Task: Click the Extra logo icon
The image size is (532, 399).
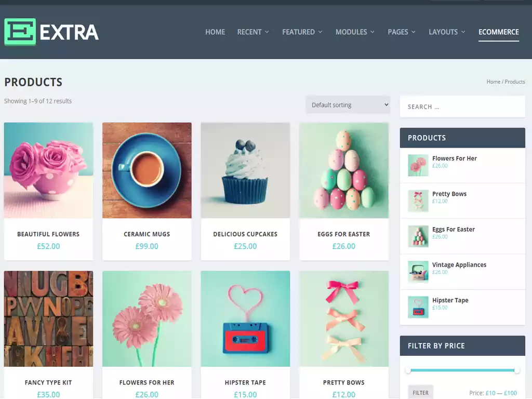Action: 20,32
